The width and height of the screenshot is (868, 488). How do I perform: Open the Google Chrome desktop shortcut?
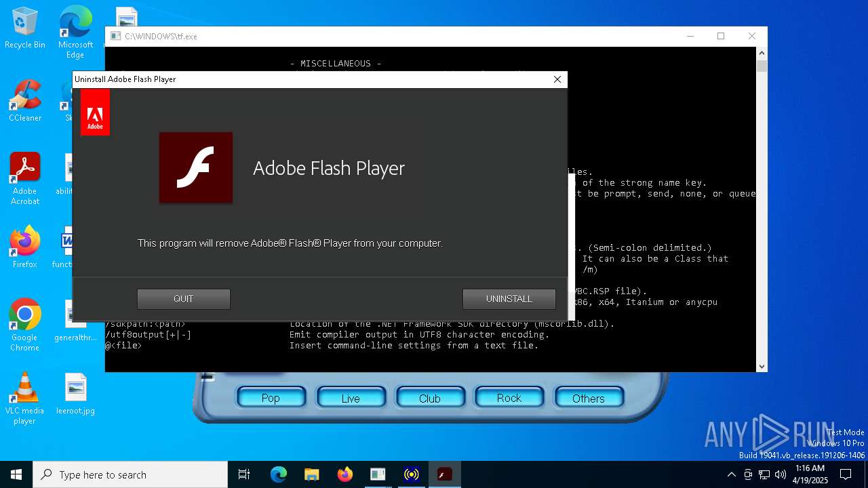[x=25, y=325]
